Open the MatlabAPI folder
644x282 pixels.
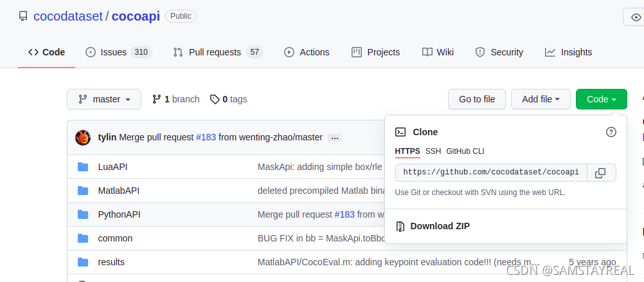tap(119, 191)
